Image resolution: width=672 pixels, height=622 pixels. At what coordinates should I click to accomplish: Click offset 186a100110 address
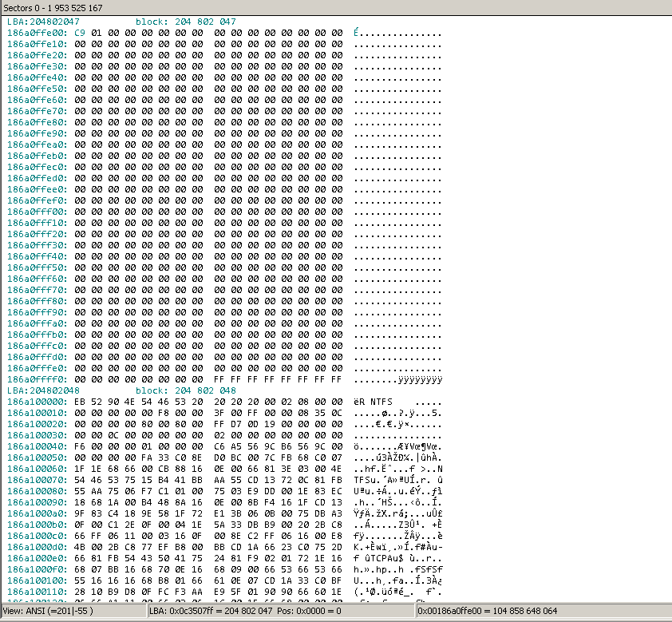click(x=38, y=592)
